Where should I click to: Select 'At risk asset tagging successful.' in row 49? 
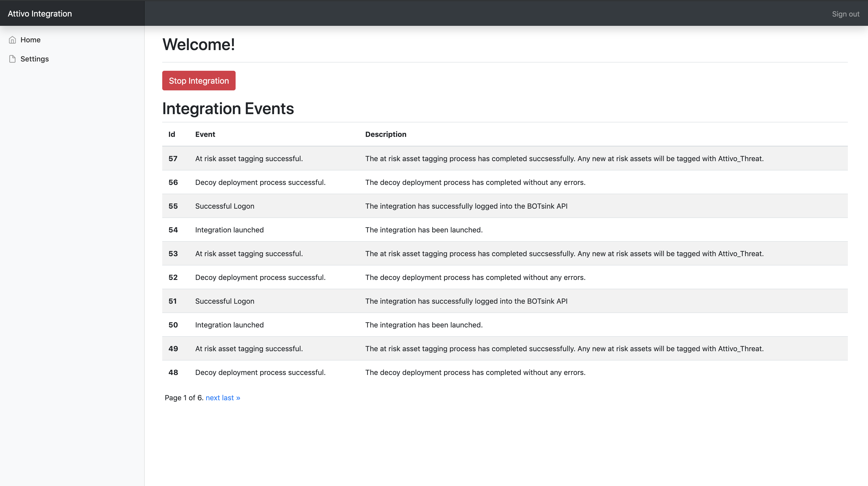249,348
